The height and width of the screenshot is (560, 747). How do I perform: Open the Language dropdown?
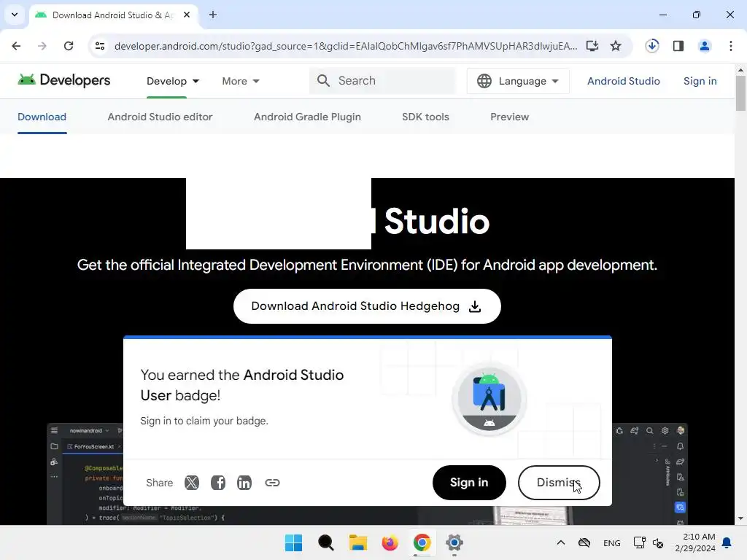518,81
